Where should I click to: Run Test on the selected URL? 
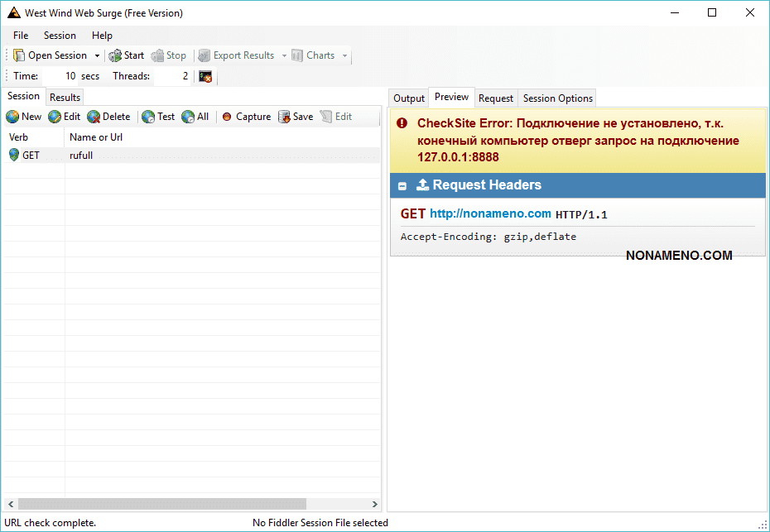(148, 117)
